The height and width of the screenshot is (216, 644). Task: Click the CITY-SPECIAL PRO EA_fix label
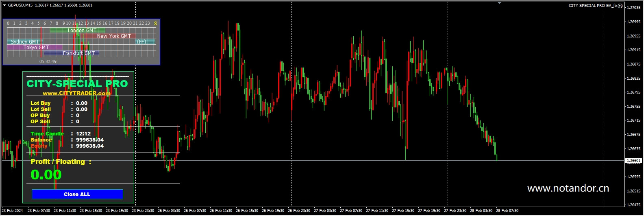pyautogui.click(x=593, y=6)
